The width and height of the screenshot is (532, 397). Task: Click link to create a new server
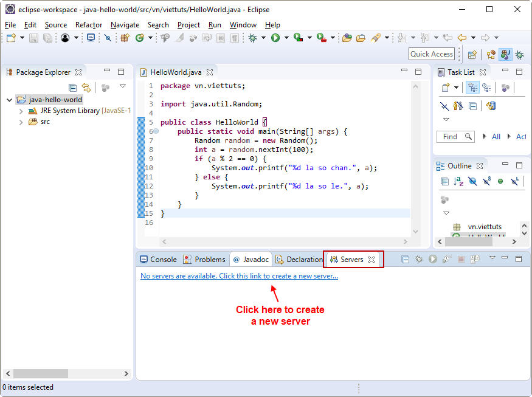pos(239,276)
